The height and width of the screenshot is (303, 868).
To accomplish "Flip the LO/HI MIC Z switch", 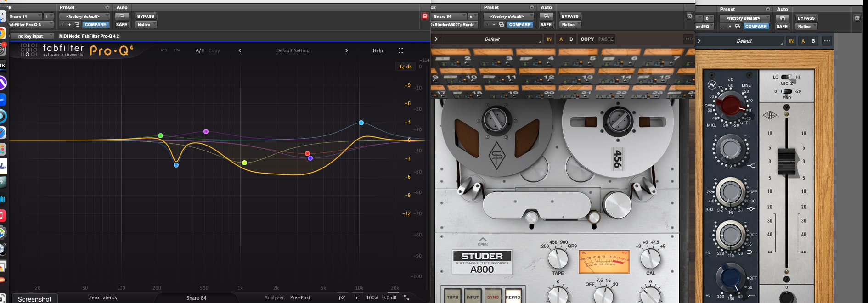I will (x=787, y=77).
